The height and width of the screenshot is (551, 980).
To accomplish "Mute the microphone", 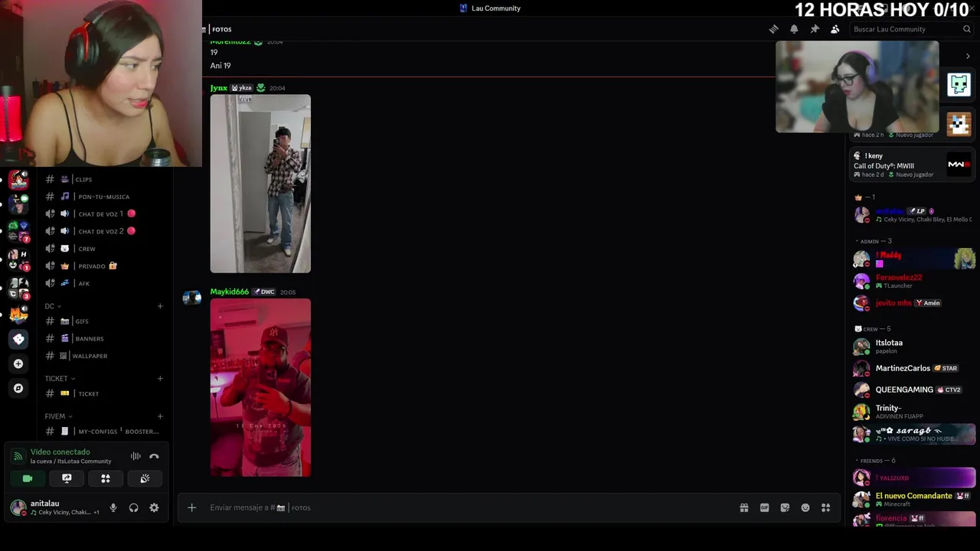I will pos(113,507).
